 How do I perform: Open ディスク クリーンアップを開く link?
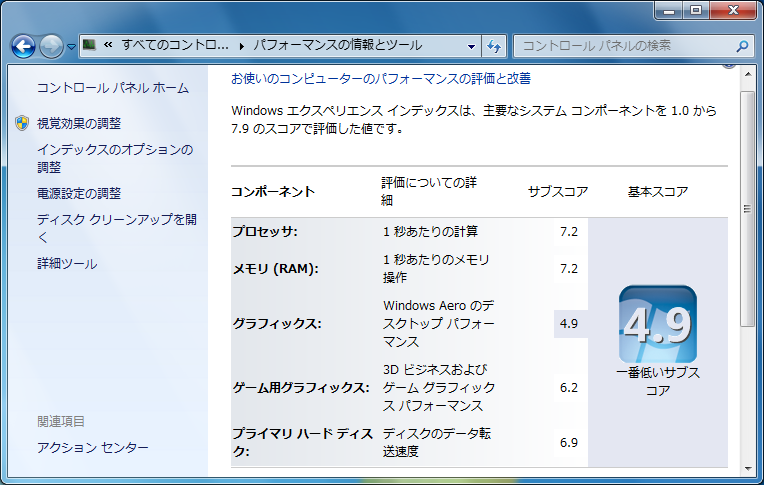[117, 228]
